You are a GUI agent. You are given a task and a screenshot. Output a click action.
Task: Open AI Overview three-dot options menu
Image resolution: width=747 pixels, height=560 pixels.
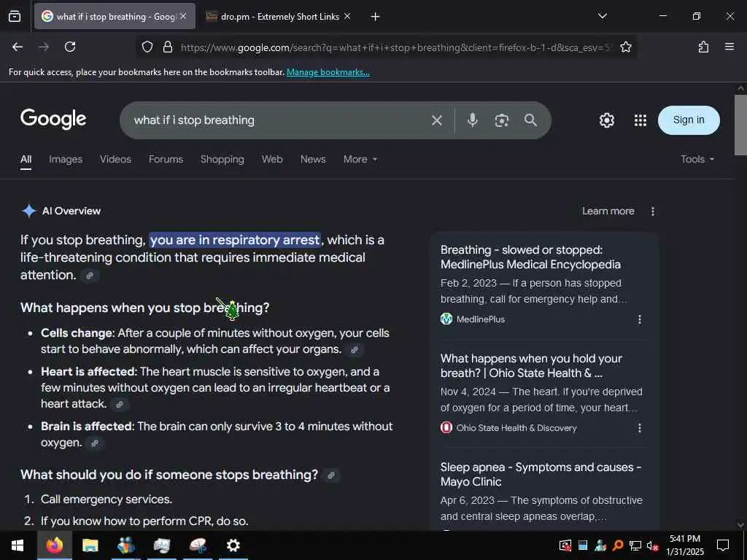[x=652, y=211]
